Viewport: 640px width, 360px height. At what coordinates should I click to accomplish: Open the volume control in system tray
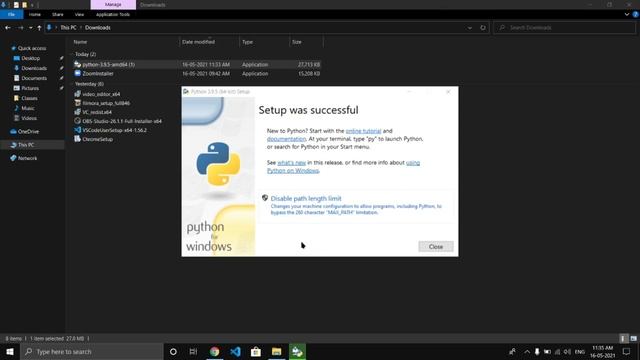[x=568, y=351]
